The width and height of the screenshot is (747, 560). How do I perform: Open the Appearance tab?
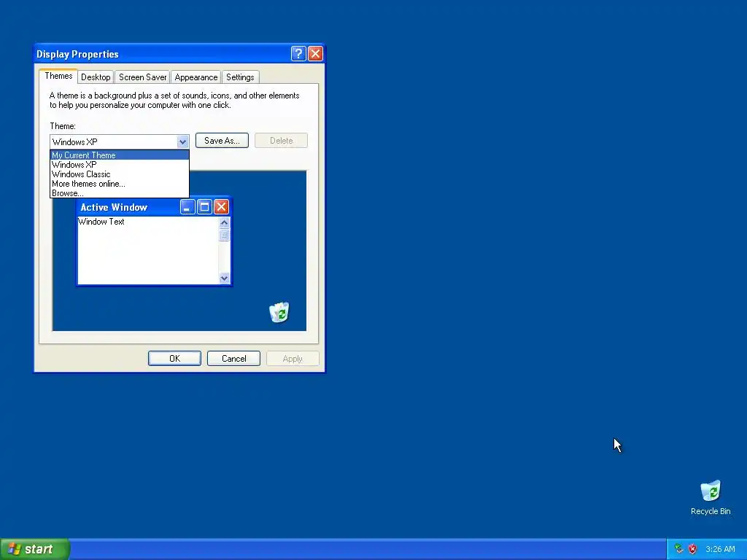click(196, 77)
